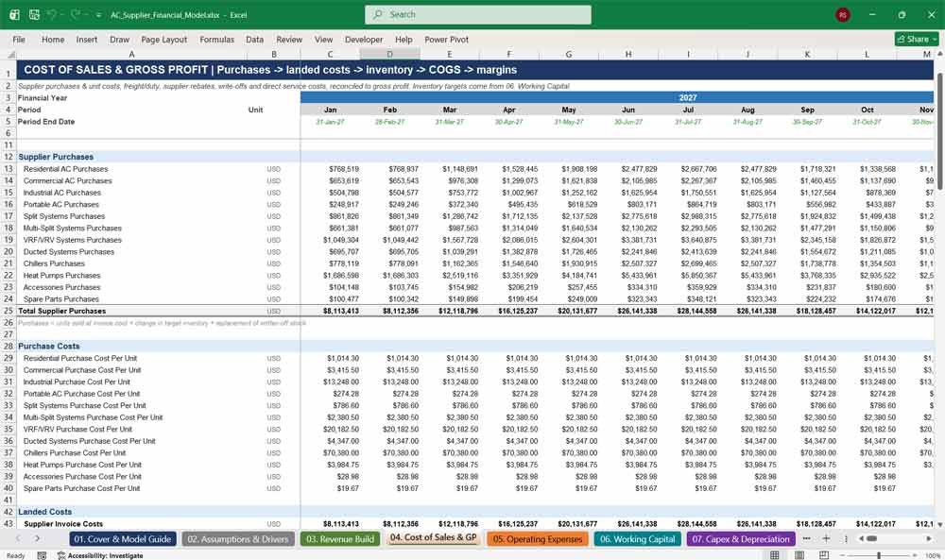Screen dimensions: 945x560
Task: Switch to Normal view icon
Action: tap(775, 554)
